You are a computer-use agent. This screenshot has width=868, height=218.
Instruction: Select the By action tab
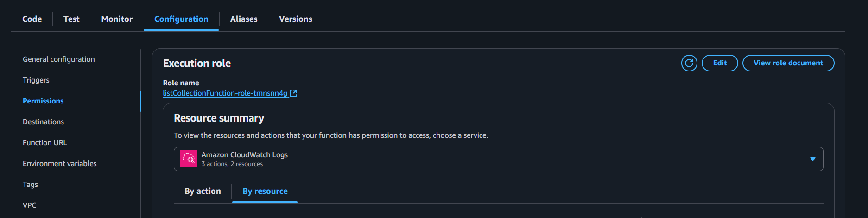[203, 191]
